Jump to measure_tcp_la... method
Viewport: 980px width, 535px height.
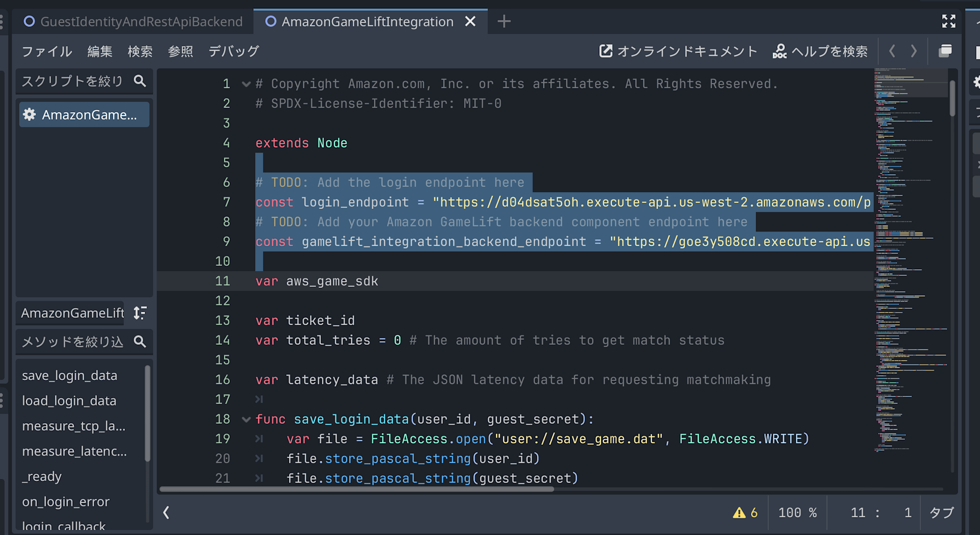[x=73, y=426]
